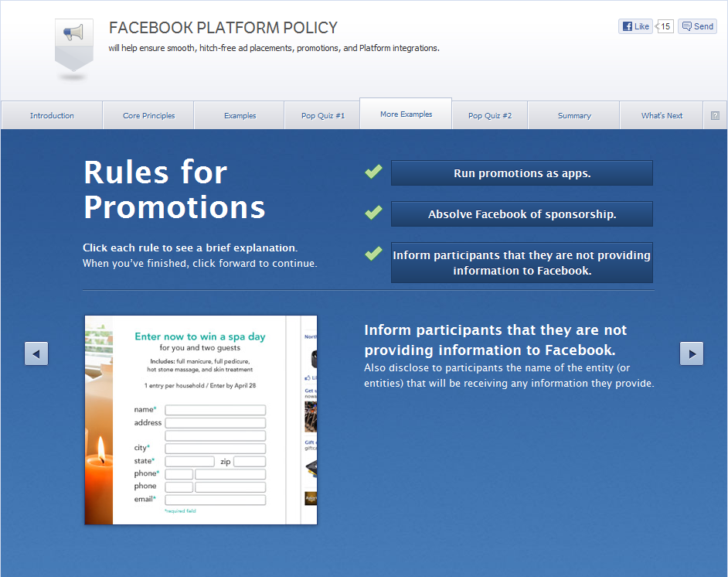The height and width of the screenshot is (577, 728).
Task: Click the Facebook Like button
Action: coord(635,26)
